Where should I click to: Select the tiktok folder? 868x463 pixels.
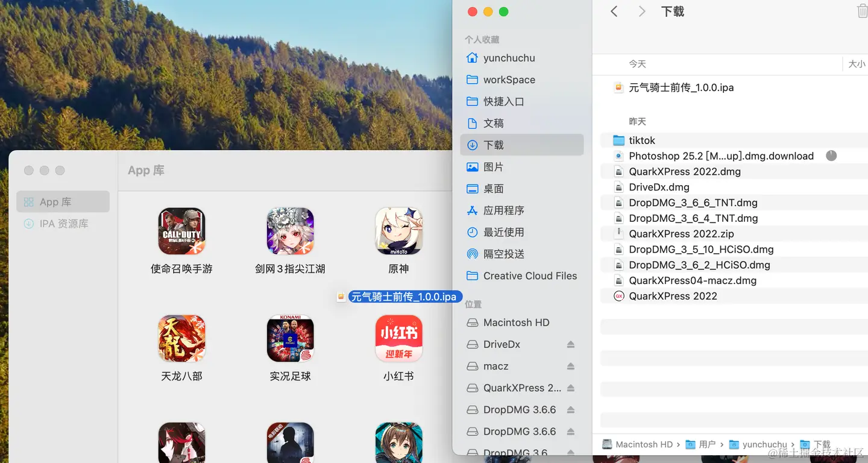point(734,140)
